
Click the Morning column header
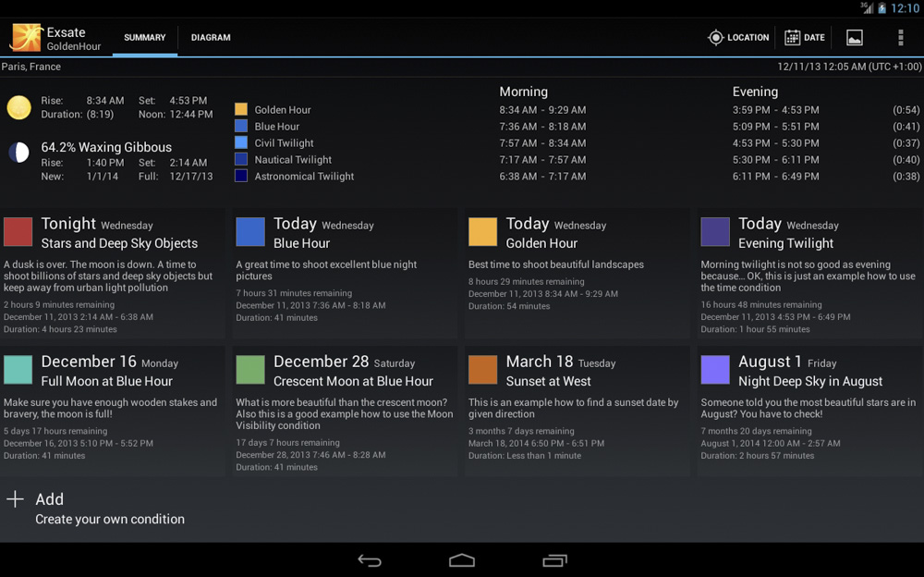pyautogui.click(x=523, y=92)
